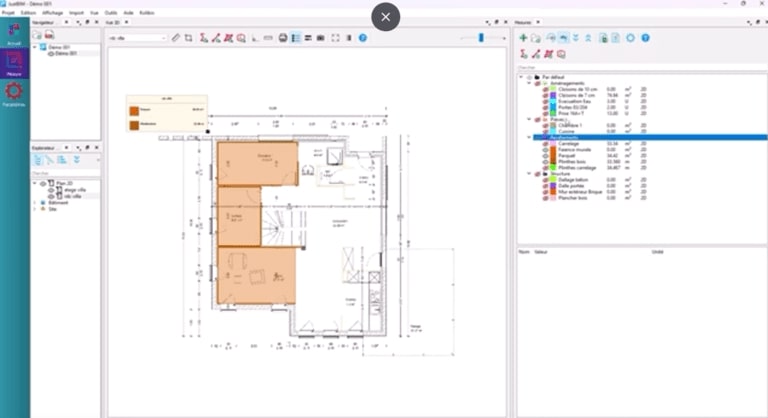The width and height of the screenshot is (768, 418).
Task: Open the Paramètres gear module
Action: (14, 94)
